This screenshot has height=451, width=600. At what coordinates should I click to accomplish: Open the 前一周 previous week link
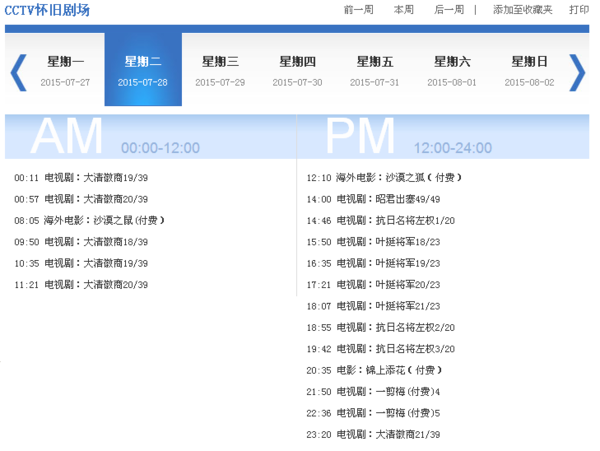(359, 10)
